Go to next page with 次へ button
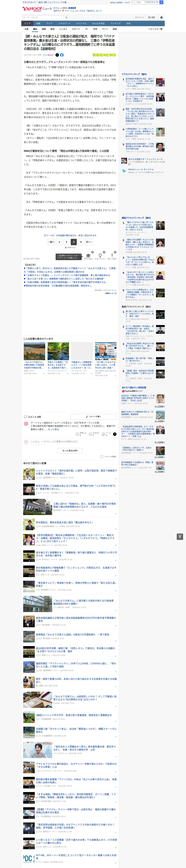The width and height of the screenshot is (186, 868). pos(89,242)
